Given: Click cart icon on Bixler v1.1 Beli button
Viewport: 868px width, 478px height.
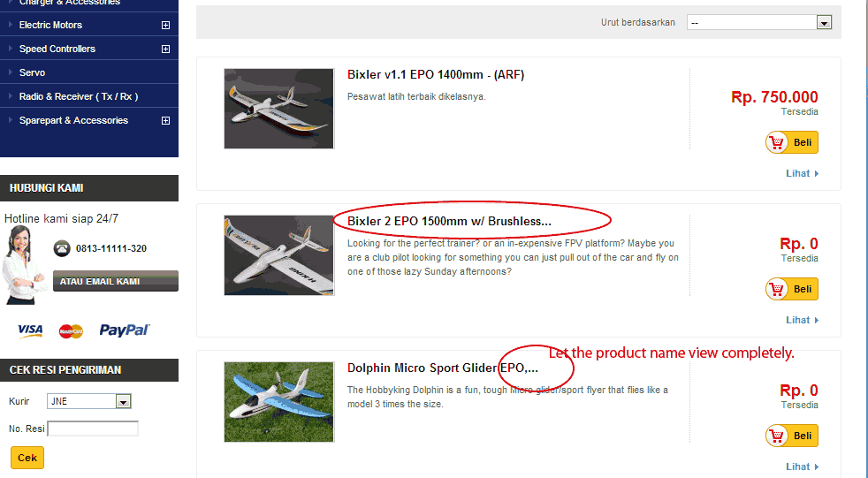Looking at the screenshot, I should (x=777, y=142).
